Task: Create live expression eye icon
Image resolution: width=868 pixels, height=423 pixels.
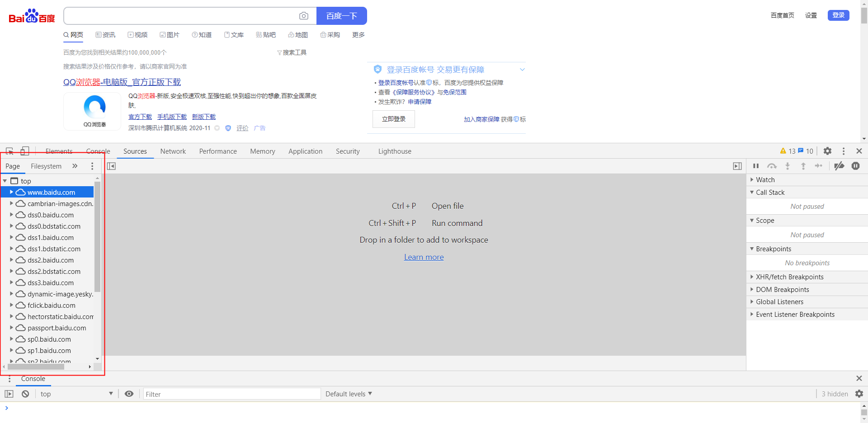Action: coord(129,394)
